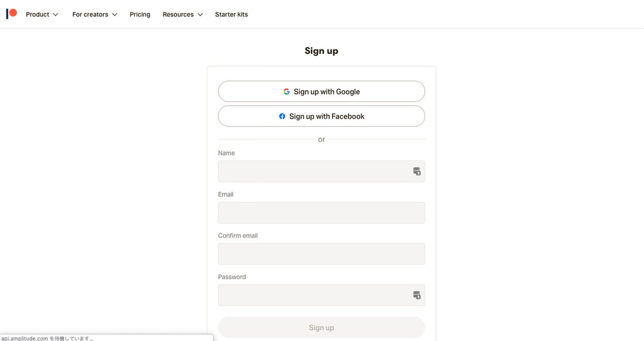Click the Facebook logo in sign-up button
Image resolution: width=644 pixels, height=341 pixels.
pos(282,117)
